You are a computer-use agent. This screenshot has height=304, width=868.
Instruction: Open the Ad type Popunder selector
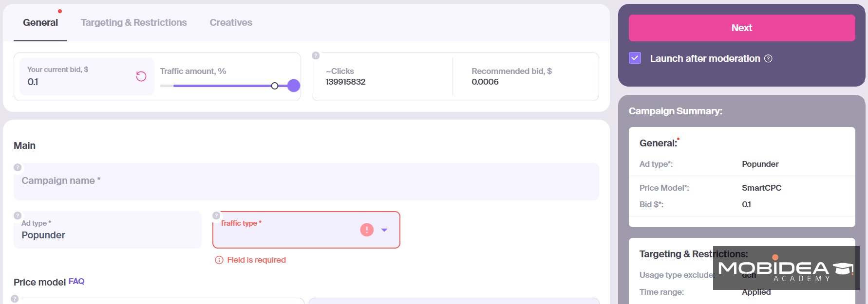108,230
